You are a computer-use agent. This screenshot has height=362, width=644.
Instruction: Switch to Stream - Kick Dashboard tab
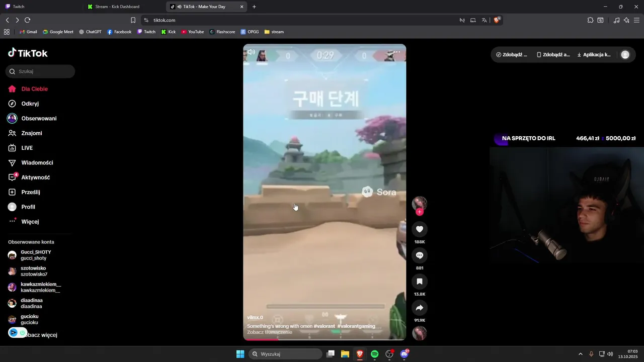(x=124, y=7)
